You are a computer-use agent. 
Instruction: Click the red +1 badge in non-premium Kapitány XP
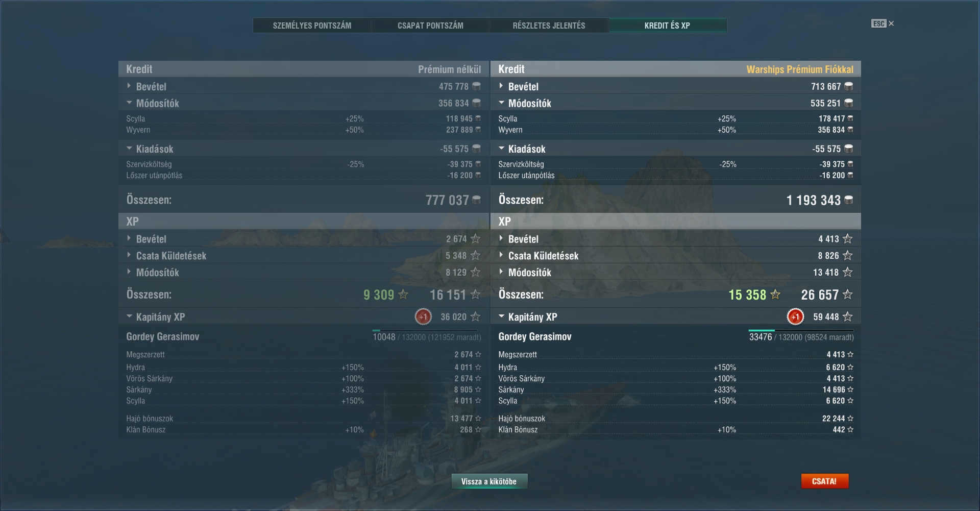point(423,317)
